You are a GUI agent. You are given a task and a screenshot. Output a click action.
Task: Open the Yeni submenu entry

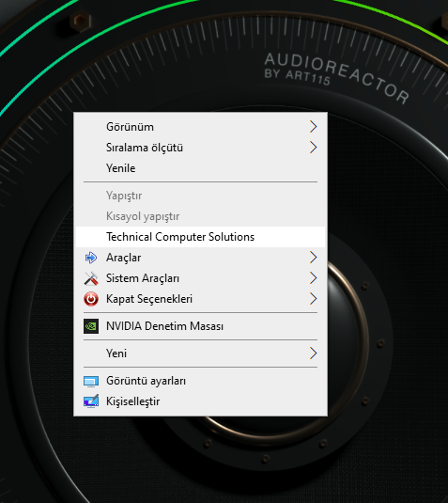click(x=200, y=354)
